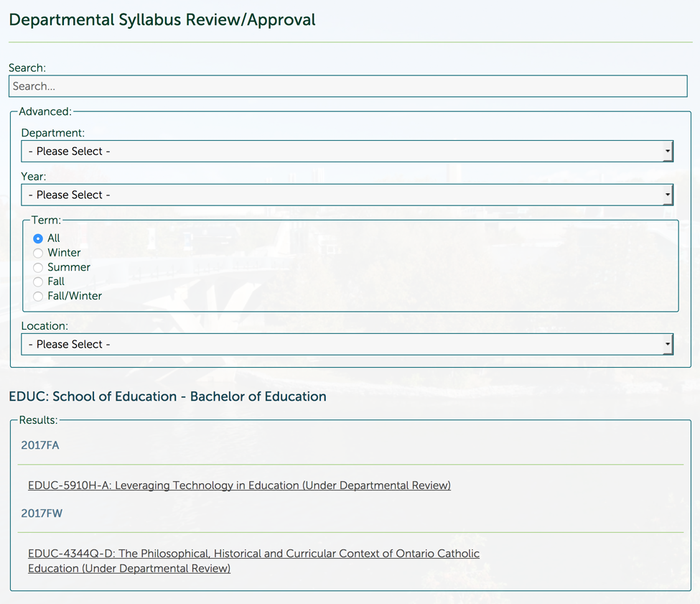
Task: Click the Results group label
Action: pos(41,420)
